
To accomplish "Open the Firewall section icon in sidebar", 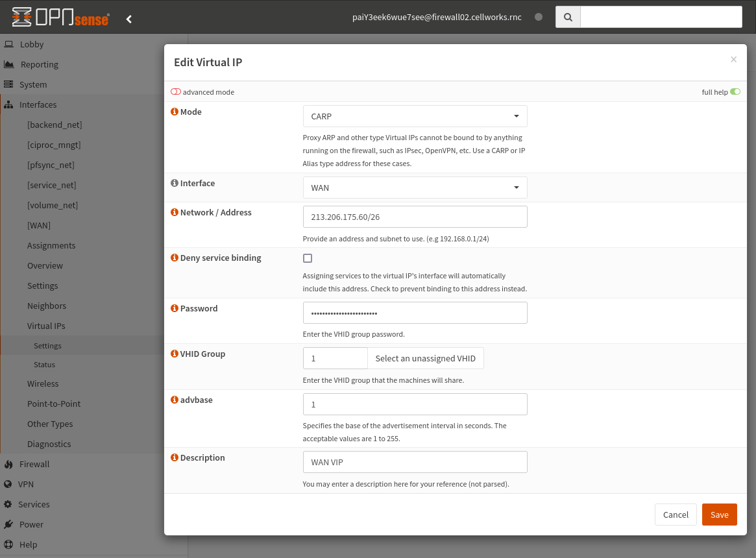I will point(8,464).
